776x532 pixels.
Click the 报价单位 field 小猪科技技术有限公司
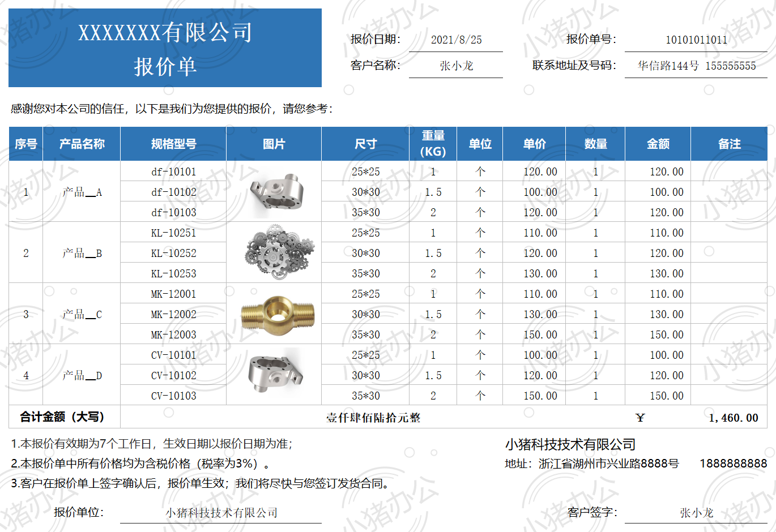(221, 513)
